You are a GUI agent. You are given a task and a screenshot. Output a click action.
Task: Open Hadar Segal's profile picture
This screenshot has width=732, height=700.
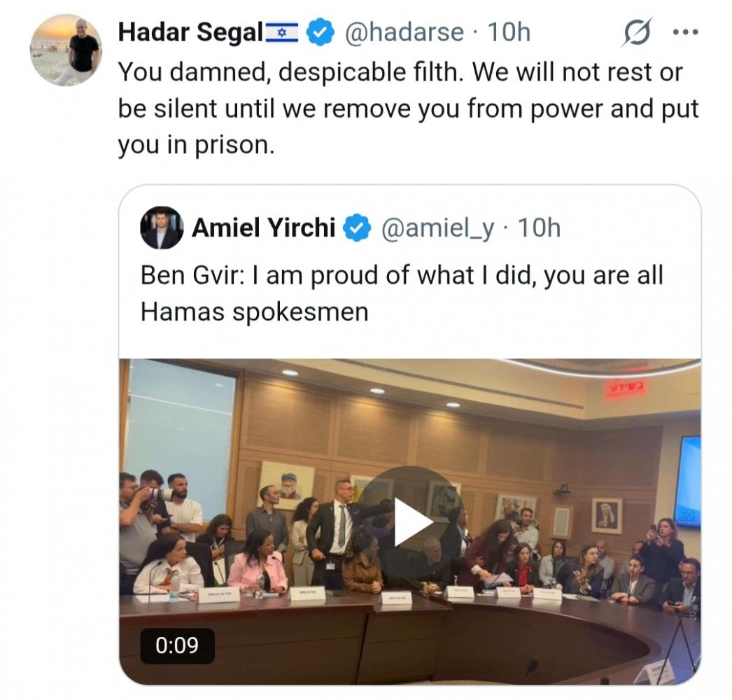coord(66,50)
